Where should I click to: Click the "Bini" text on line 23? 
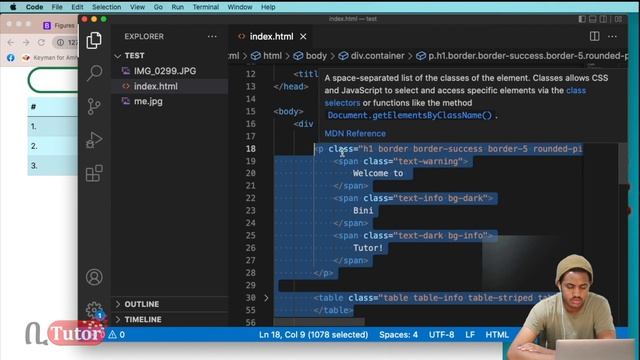363,211
